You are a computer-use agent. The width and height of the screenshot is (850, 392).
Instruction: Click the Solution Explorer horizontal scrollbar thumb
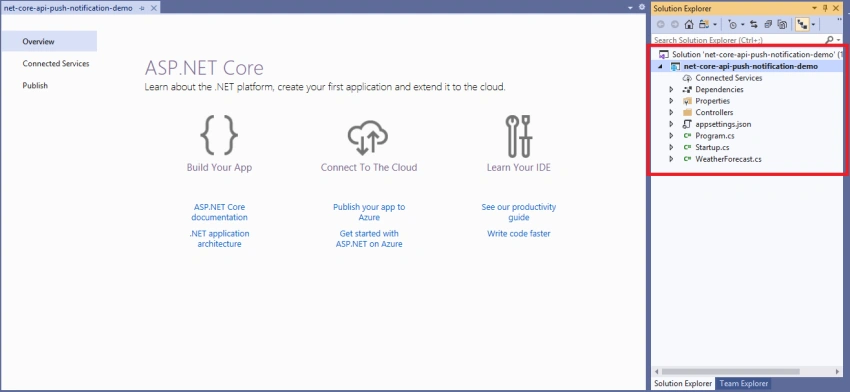(x=732, y=371)
